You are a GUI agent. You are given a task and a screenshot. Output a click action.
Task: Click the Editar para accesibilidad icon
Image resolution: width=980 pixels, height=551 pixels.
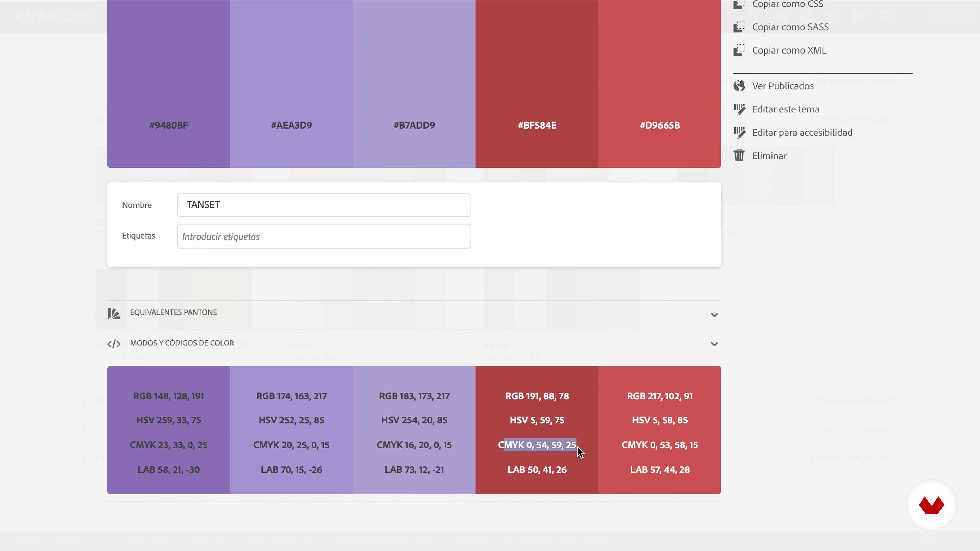click(x=739, y=132)
